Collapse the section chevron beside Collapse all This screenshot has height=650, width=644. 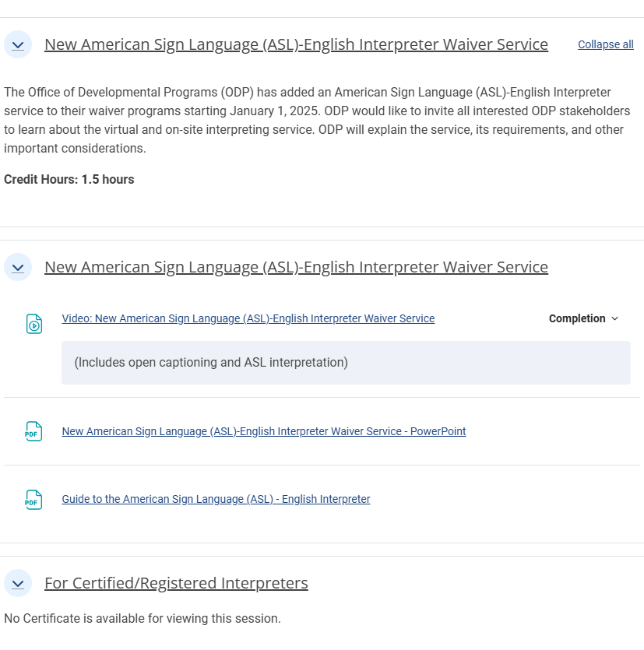click(x=18, y=45)
